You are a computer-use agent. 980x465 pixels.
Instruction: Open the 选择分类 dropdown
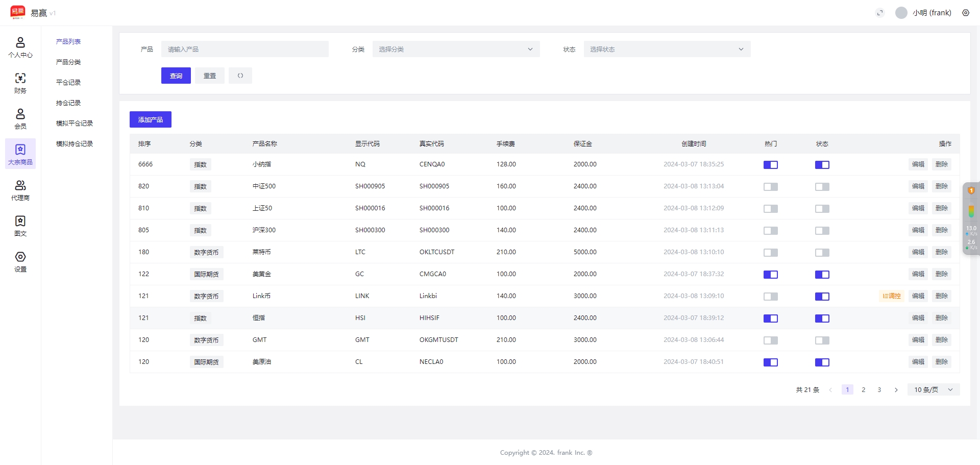[456, 49]
